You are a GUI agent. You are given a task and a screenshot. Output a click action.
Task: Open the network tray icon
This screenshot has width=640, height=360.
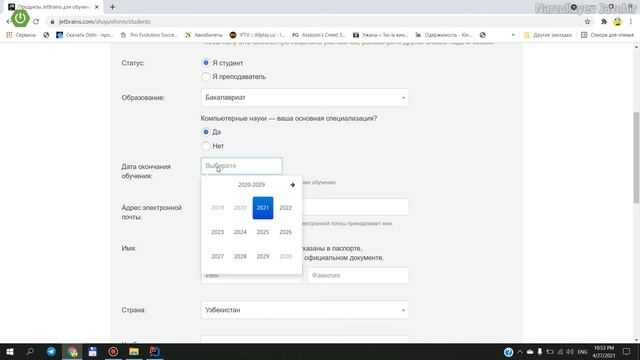coord(560,352)
